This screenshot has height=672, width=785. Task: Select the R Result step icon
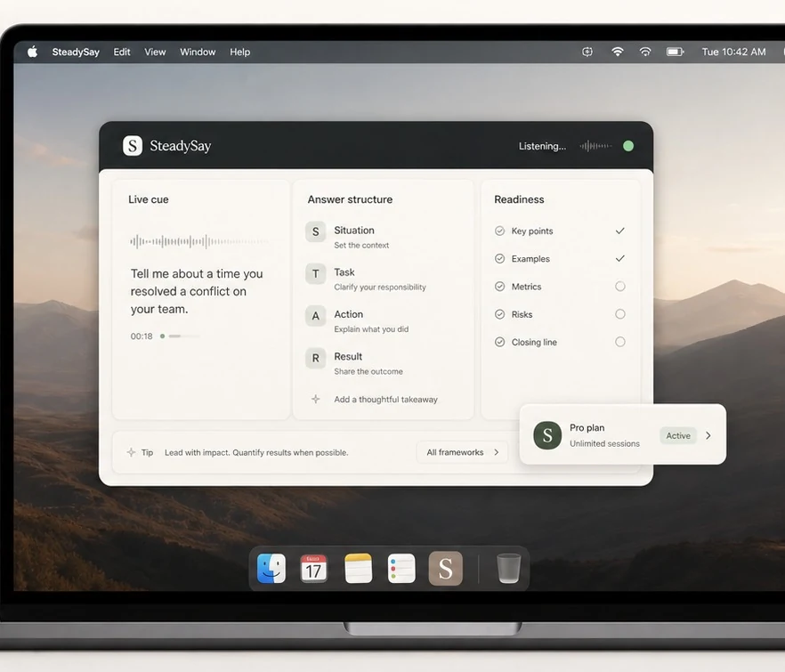(x=315, y=358)
